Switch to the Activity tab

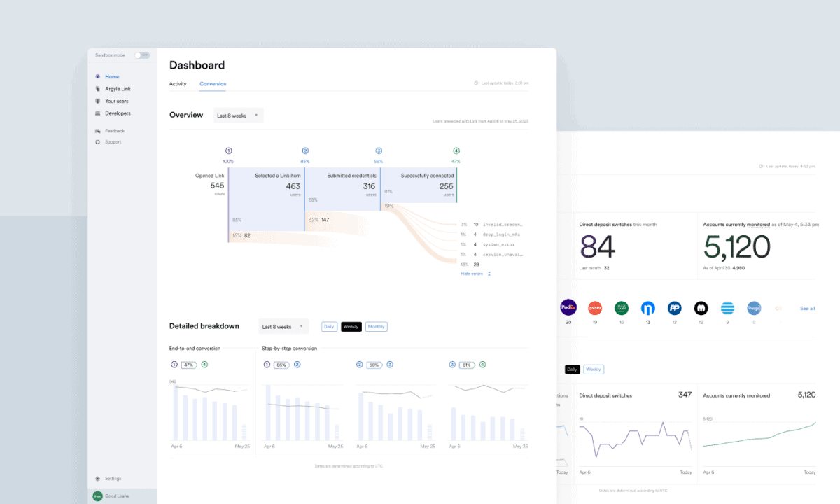click(x=178, y=83)
